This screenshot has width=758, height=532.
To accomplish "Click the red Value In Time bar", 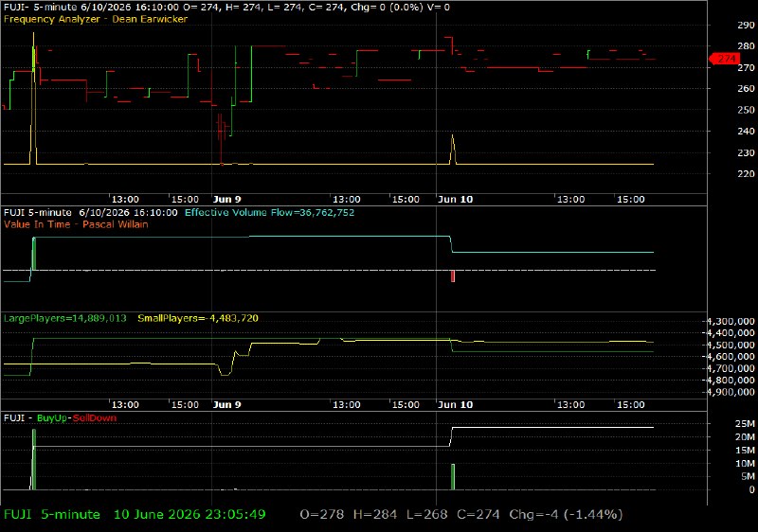I will [x=453, y=275].
